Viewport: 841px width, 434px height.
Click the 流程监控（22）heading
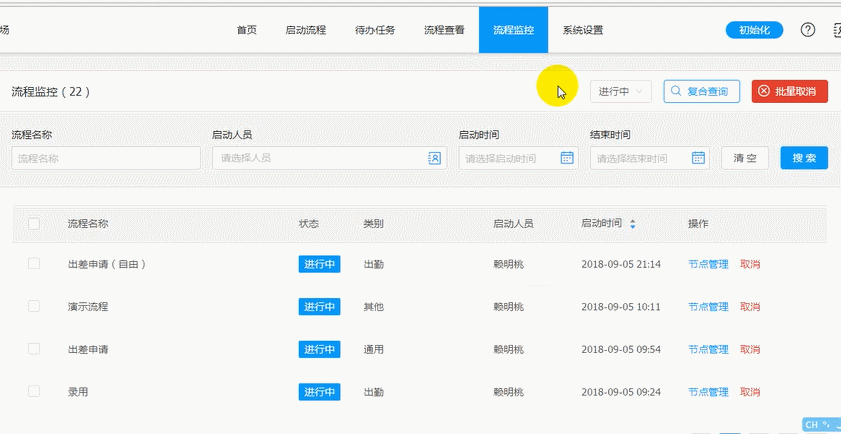51,92
